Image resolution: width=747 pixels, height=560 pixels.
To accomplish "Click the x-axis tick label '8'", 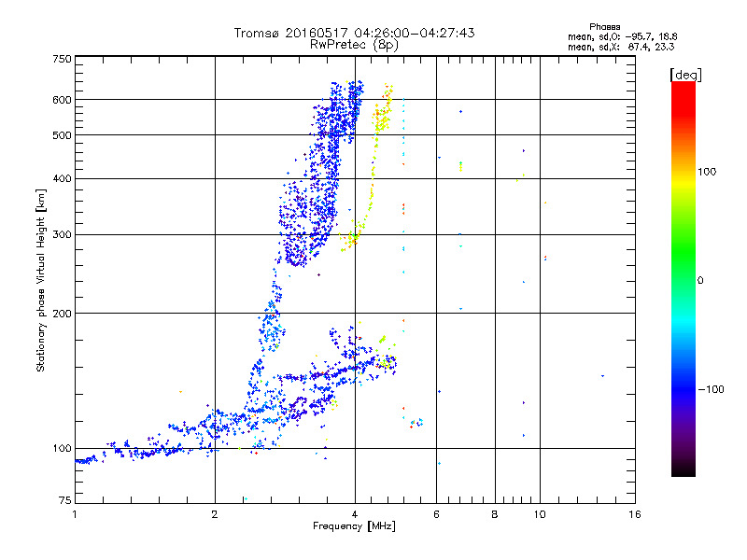I will pyautogui.click(x=495, y=514).
